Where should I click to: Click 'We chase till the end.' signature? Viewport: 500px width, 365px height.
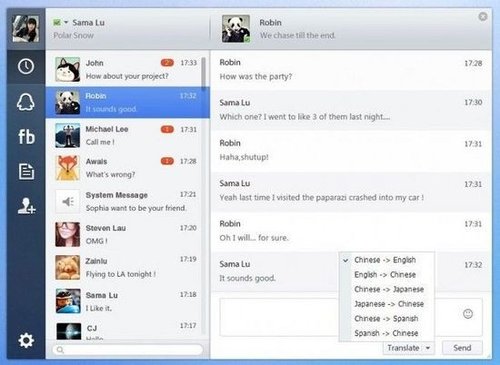[297, 35]
